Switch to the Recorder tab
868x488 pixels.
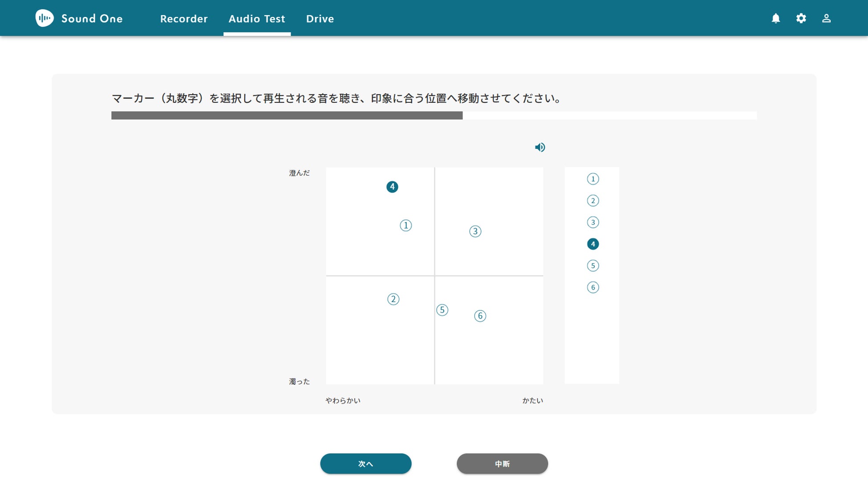(184, 19)
